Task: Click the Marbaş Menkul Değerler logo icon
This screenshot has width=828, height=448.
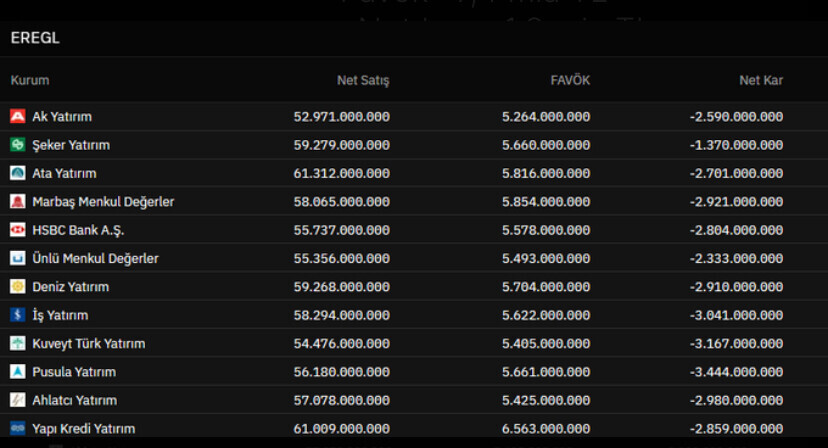Action: 17,202
